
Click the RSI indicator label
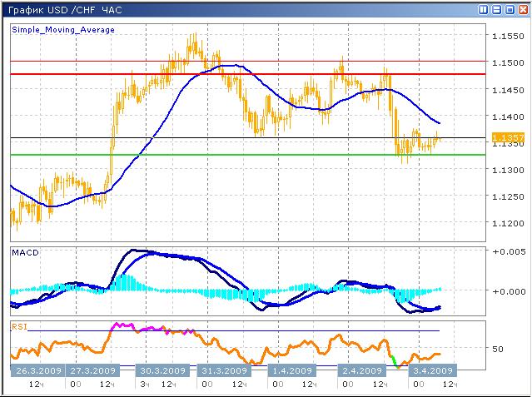(x=19, y=327)
